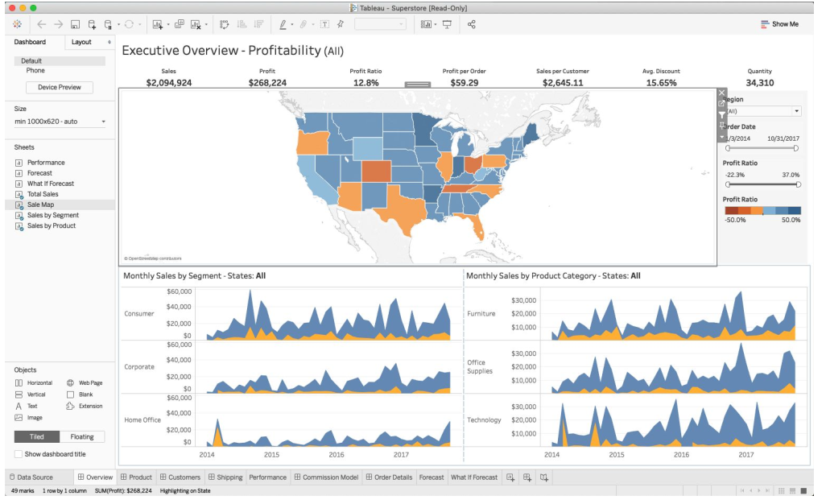This screenshot has height=504, width=826.
Task: Enable the Show dashboard title checkbox
Action: click(19, 454)
